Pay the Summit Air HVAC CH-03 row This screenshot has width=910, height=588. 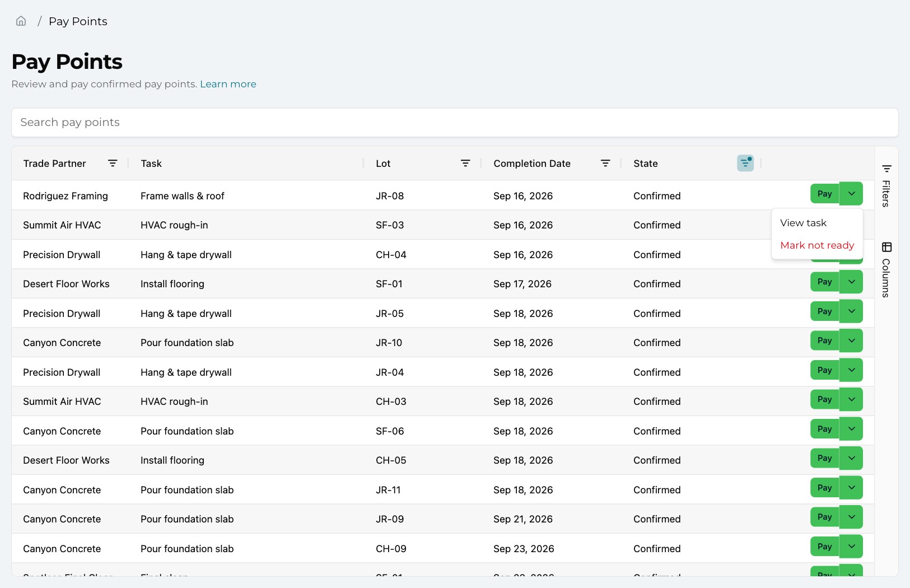point(825,399)
